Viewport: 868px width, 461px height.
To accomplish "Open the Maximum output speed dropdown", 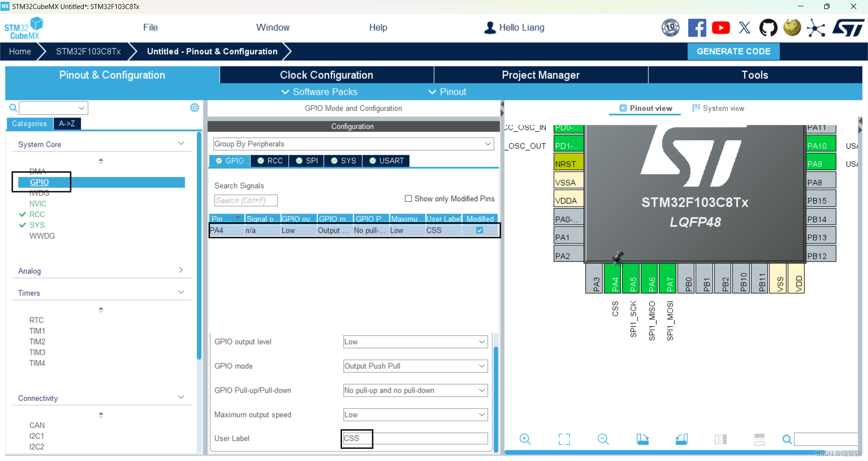I will [x=415, y=414].
